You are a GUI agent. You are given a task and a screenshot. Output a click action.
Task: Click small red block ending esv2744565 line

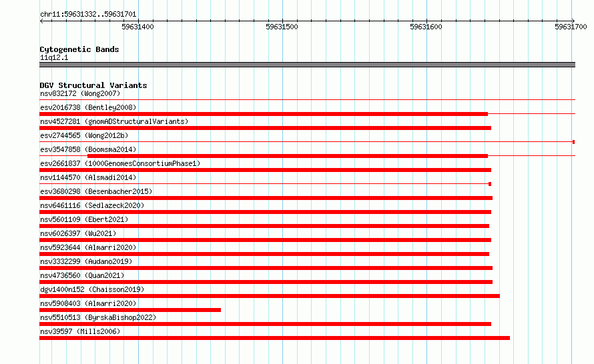pos(574,142)
